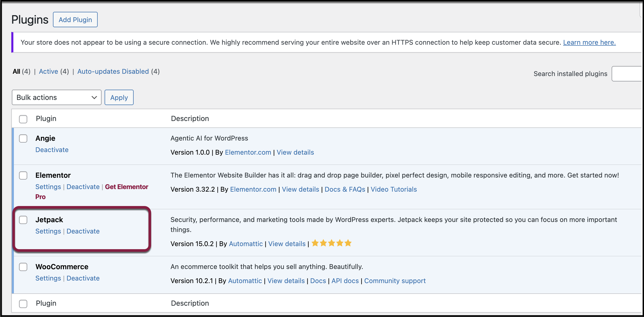Open Jetpack Settings link
Viewport: 644px width, 317px height.
point(48,231)
